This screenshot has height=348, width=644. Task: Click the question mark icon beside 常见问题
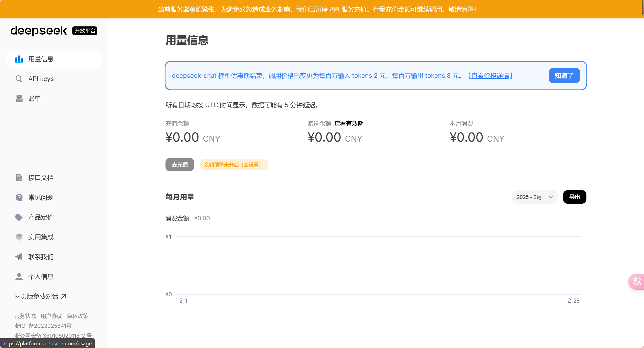point(19,198)
